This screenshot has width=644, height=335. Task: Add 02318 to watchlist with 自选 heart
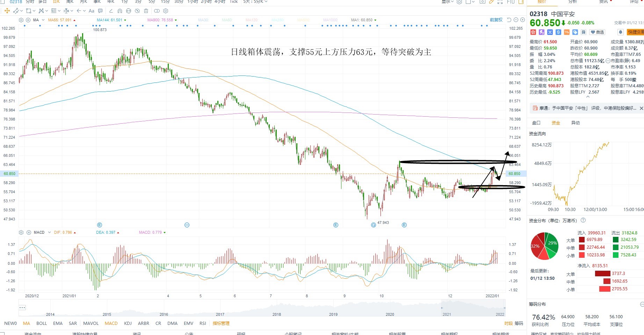coord(597,32)
